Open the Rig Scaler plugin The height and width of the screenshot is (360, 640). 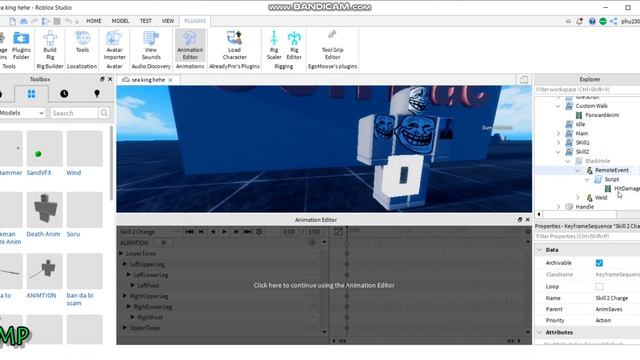tap(274, 45)
